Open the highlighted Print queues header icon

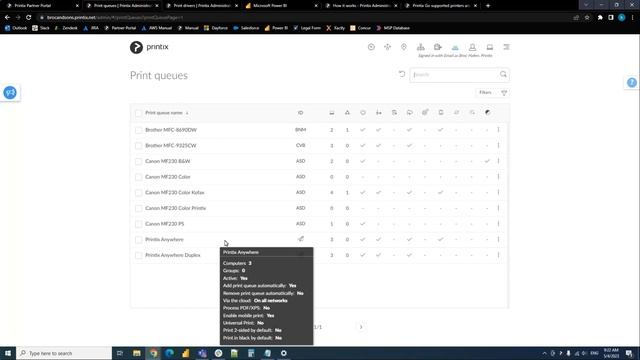point(455,47)
